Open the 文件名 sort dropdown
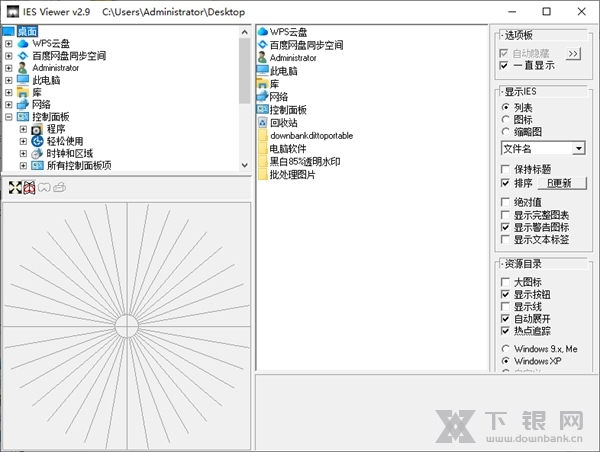The height and width of the screenshot is (452, 600). pyautogui.click(x=579, y=148)
